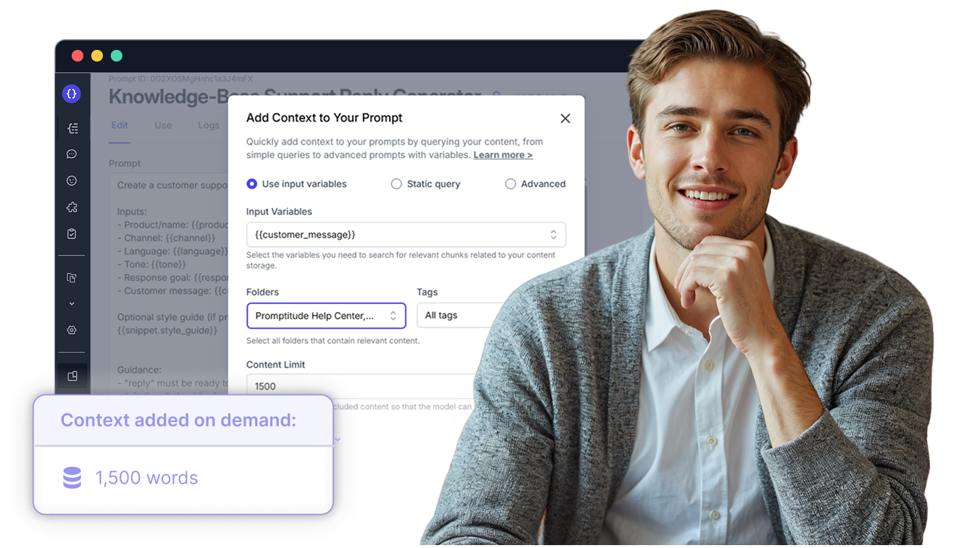The height and width of the screenshot is (548, 980).
Task: Close the Add Context to Your Prompt dialog
Action: pos(566,119)
